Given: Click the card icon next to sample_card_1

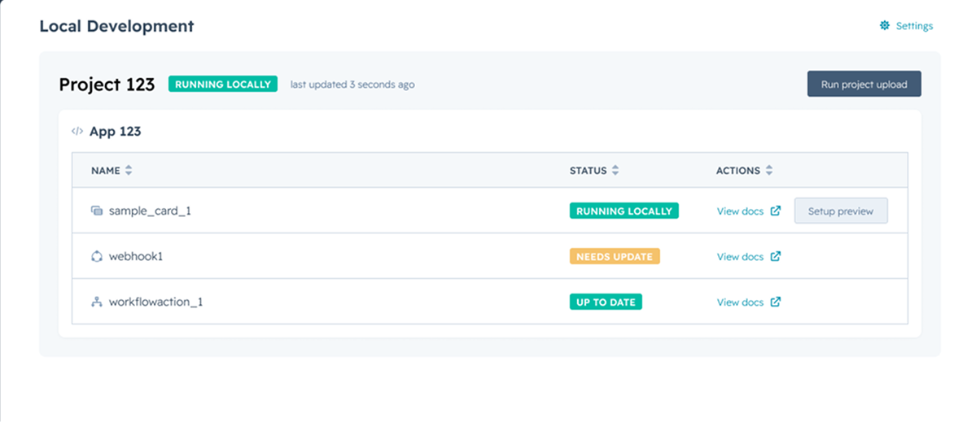Looking at the screenshot, I should (97, 211).
